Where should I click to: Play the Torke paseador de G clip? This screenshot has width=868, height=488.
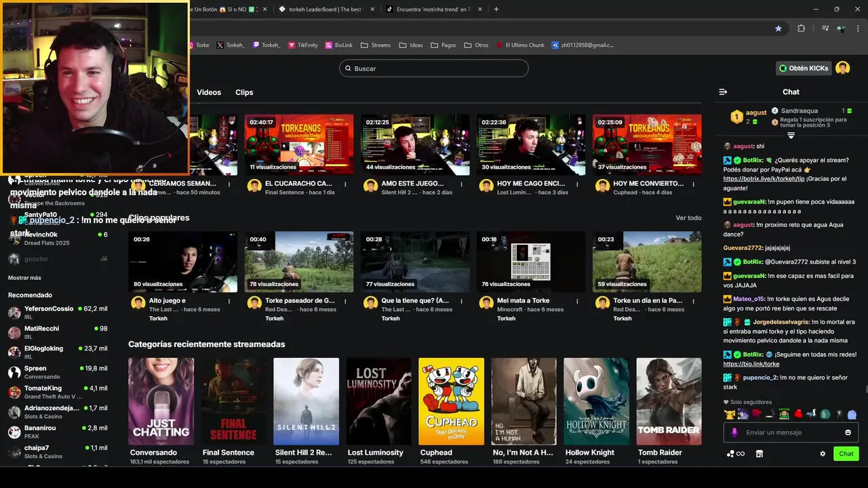299,262
